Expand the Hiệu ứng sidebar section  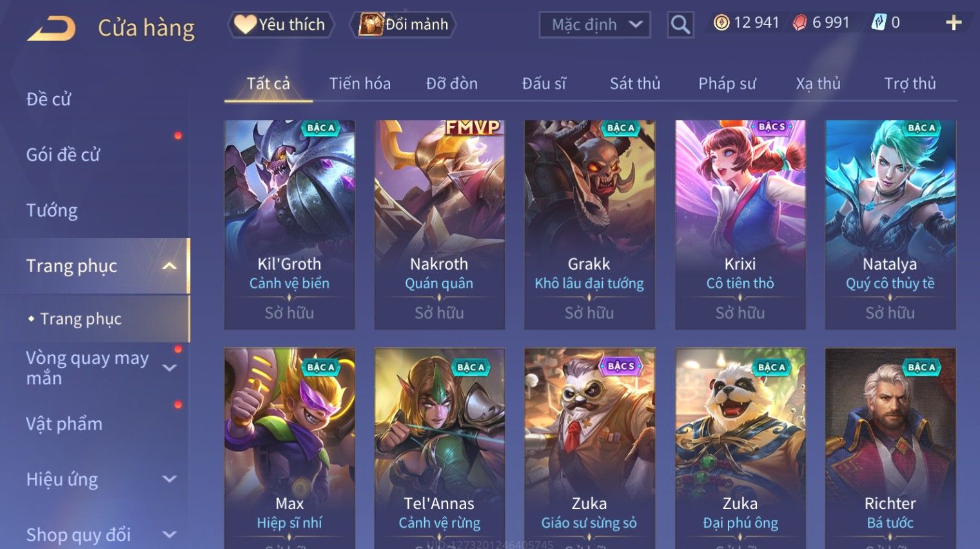[170, 479]
